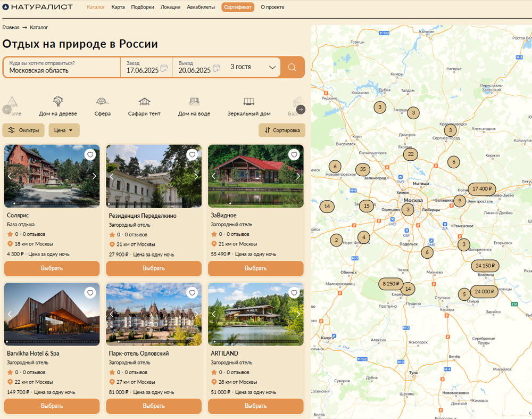
Task: Select the A-frame category icon
Action: 12,101
